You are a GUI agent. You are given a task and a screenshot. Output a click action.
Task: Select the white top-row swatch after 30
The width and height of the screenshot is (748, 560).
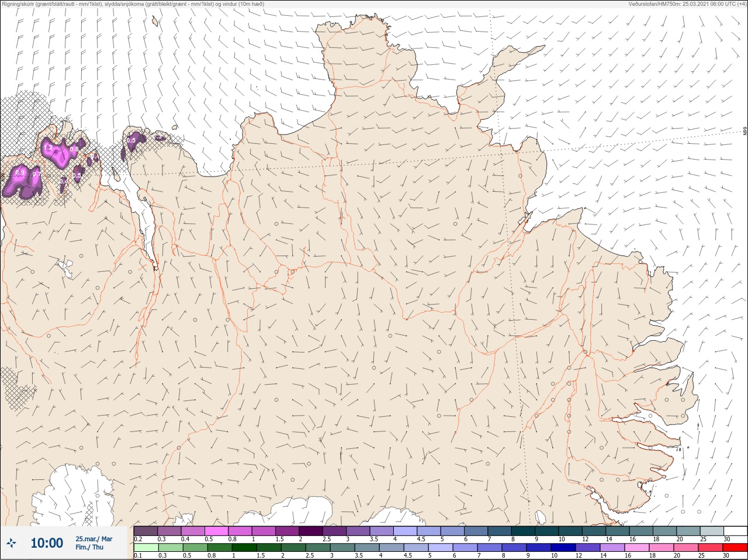point(735,531)
